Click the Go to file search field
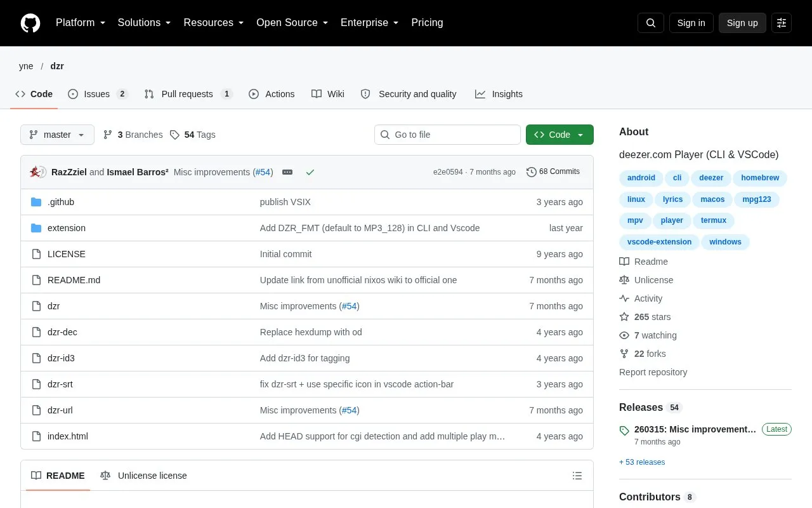 [x=447, y=135]
